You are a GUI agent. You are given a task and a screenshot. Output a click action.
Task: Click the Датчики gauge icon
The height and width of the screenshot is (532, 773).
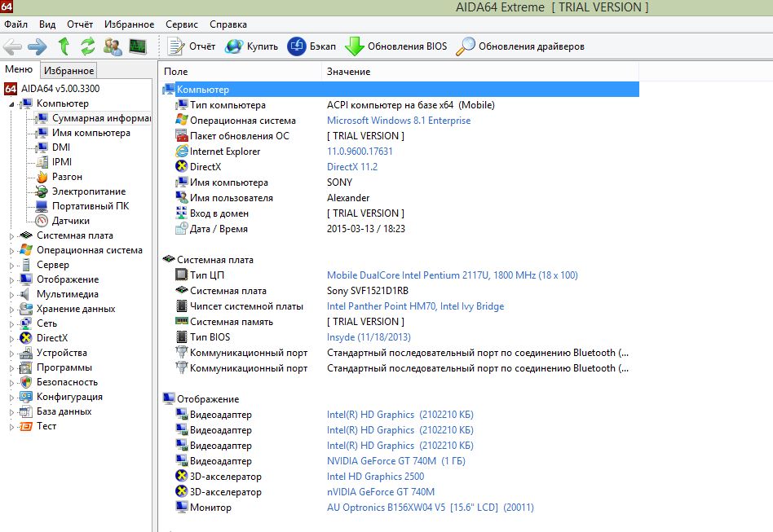pos(42,221)
